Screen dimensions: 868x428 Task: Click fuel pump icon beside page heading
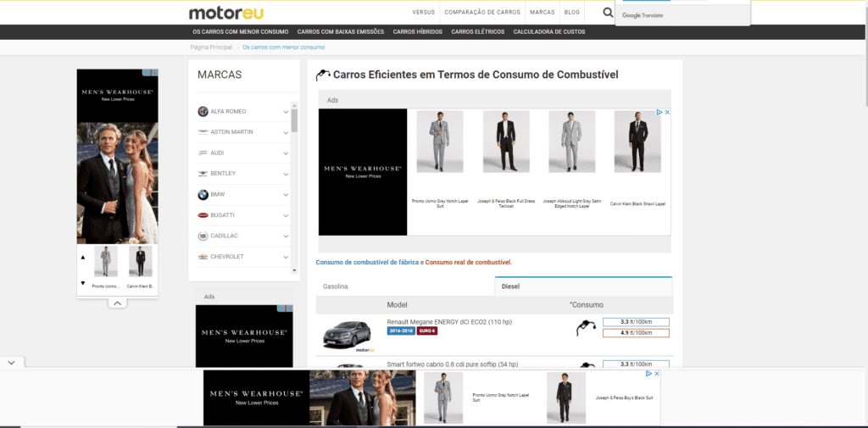[323, 75]
